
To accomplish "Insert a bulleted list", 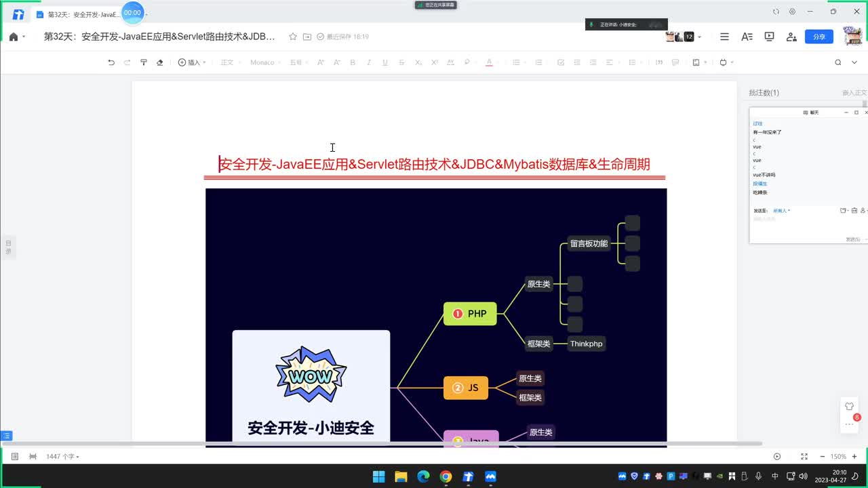I will [x=517, y=62].
